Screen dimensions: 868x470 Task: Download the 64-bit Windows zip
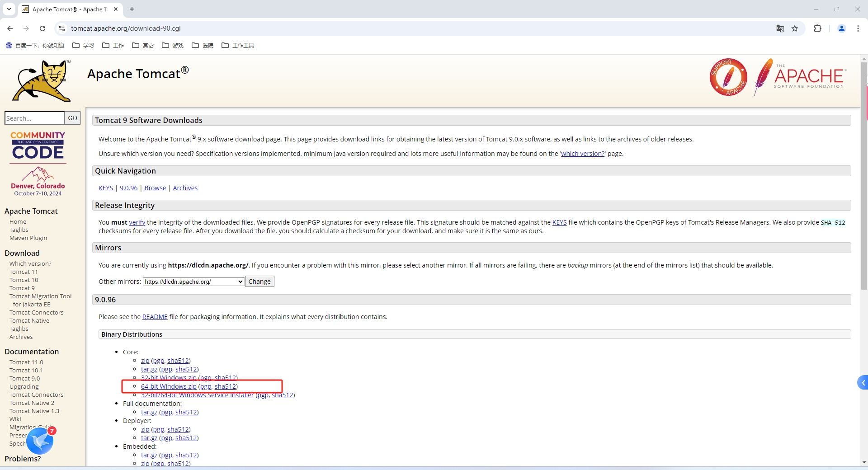pos(169,386)
